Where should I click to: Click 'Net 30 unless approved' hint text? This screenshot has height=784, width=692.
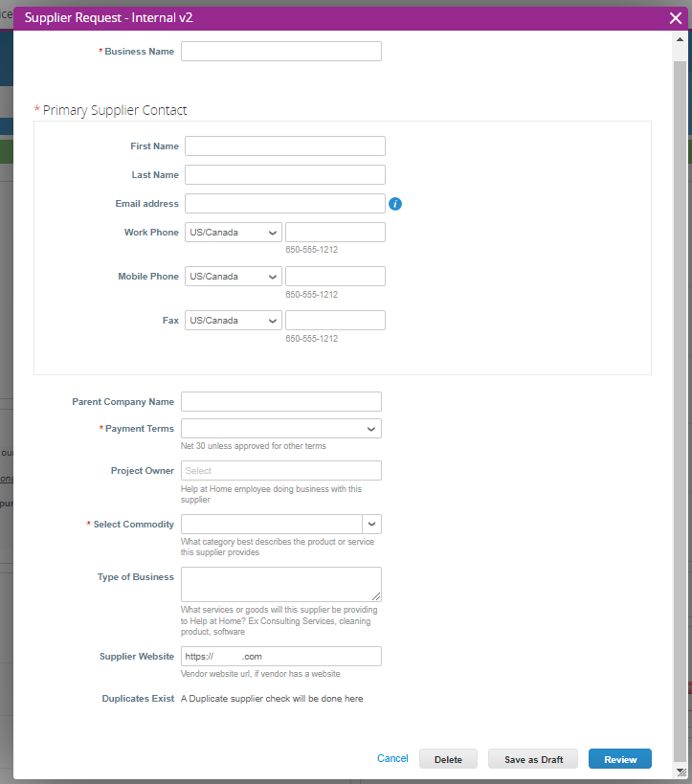254,445
